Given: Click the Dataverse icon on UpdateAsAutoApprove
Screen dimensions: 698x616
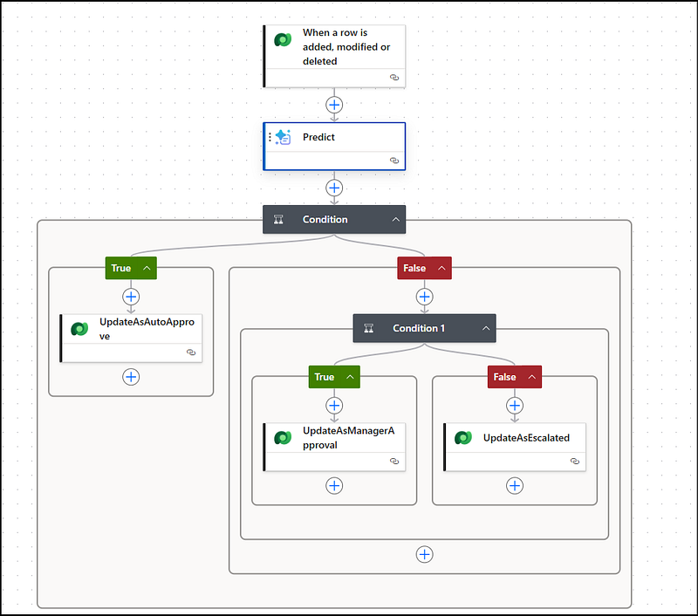Looking at the screenshot, I should click(79, 329).
